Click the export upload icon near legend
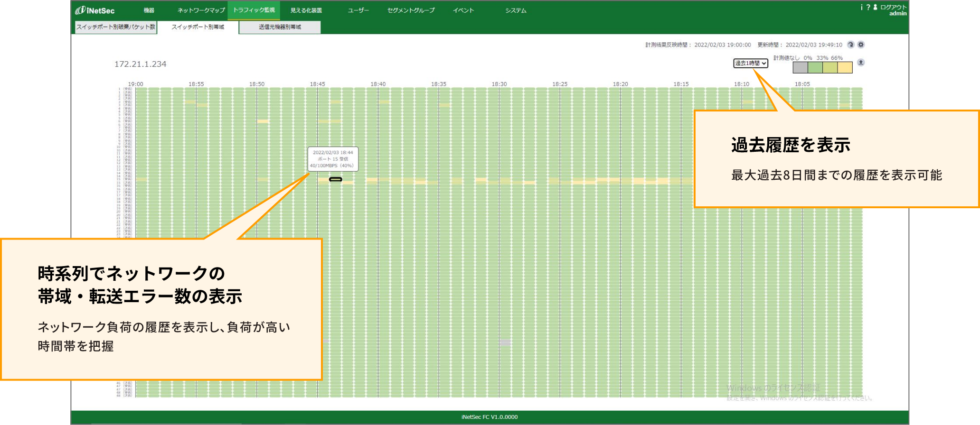This screenshot has width=980, height=425. click(x=861, y=63)
